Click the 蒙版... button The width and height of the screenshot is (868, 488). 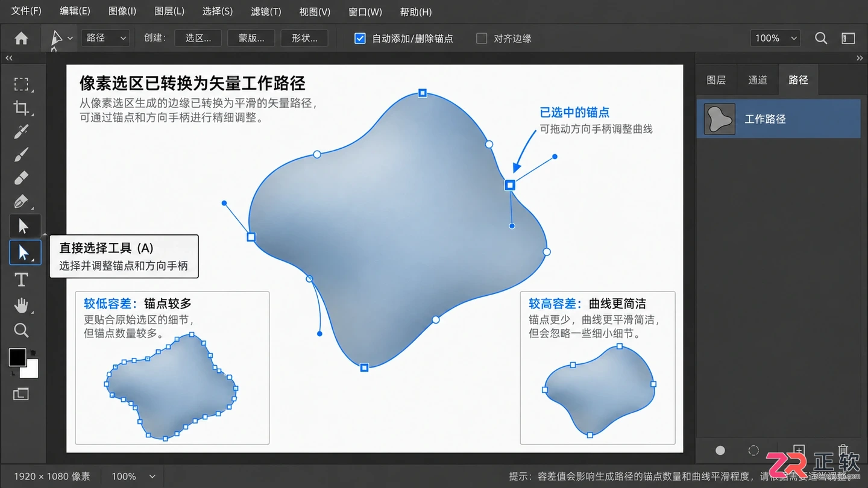[x=251, y=38]
